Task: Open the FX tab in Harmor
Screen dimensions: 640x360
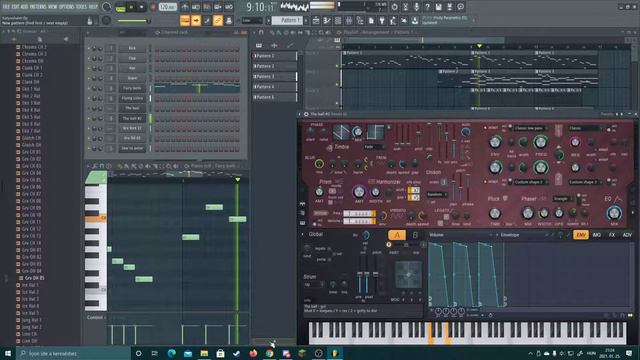Action: click(x=612, y=235)
